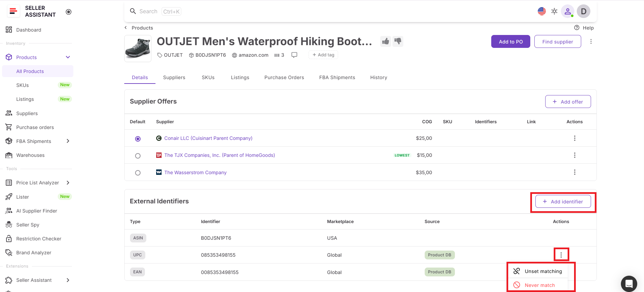Click the OUTJET brand tag

pyautogui.click(x=170, y=55)
